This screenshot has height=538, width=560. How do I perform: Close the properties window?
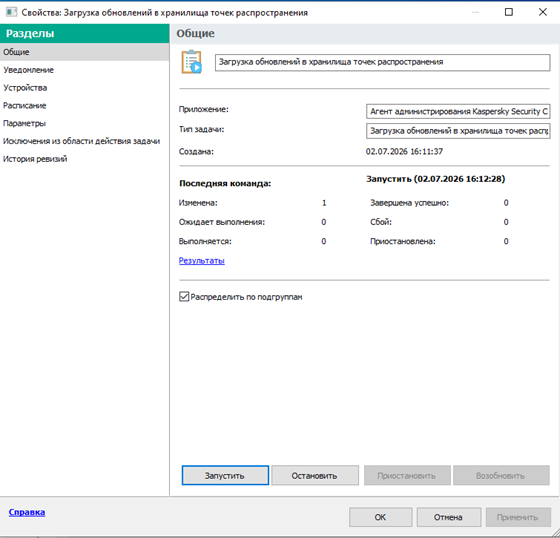coord(542,12)
